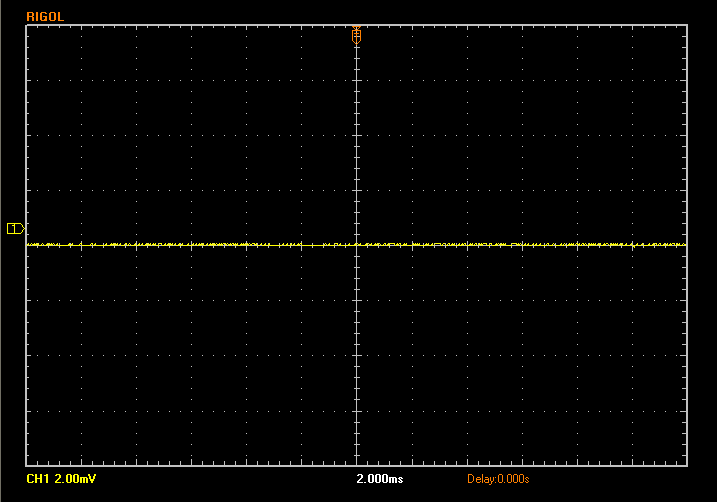Click the CH1 ground level marker on left edge
The height and width of the screenshot is (502, 717).
pos(16,228)
